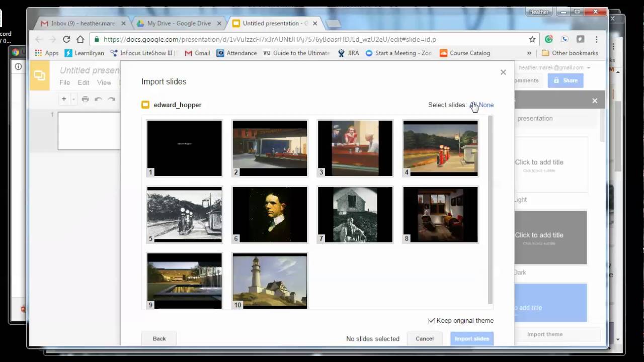Viewport: 644px width, 362px height.
Task: Click the gray square extension icon in Chrome toolbar
Action: coord(580,39)
